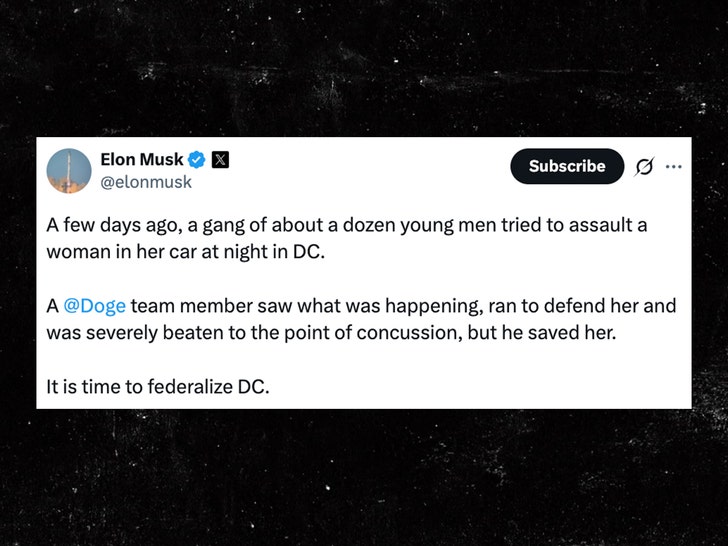
Task: Click the word "federalize" in the last line
Action: point(187,385)
